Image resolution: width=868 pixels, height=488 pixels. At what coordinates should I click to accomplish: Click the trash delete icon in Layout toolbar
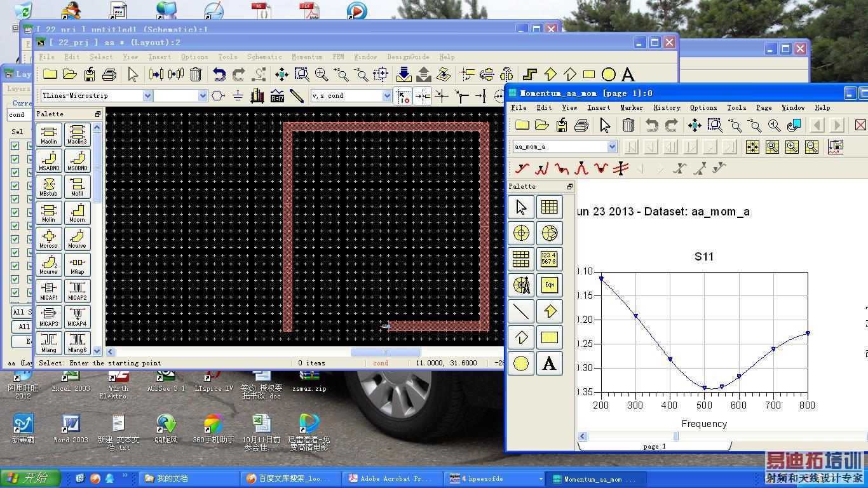point(196,74)
